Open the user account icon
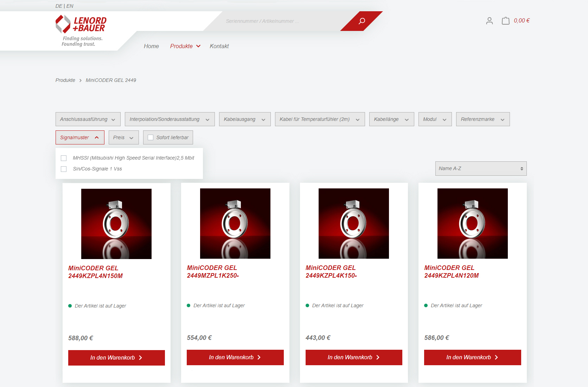 click(489, 21)
